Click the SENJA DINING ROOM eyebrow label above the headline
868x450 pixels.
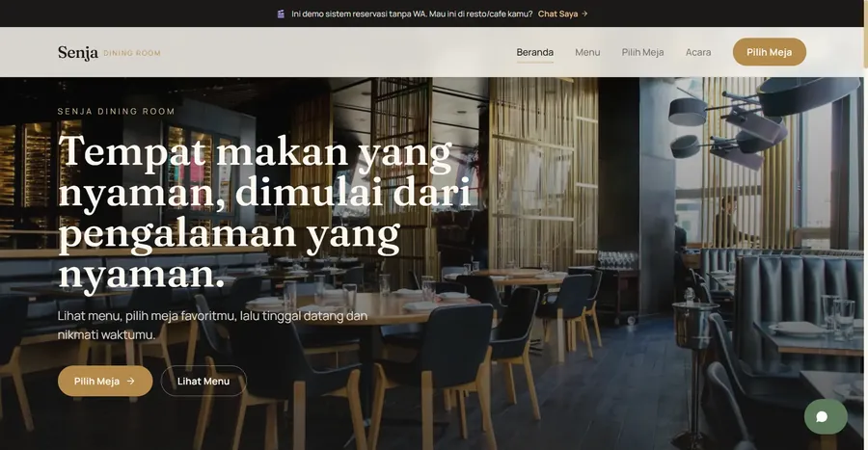point(117,111)
